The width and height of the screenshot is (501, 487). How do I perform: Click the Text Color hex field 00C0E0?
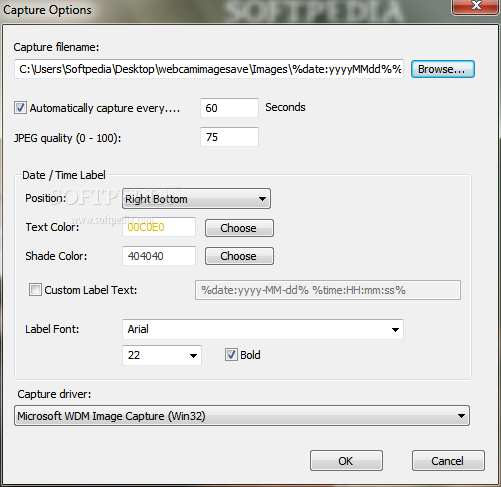pos(159,227)
